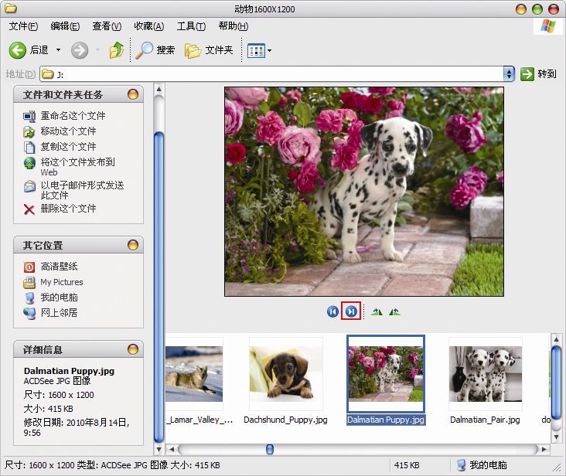
Task: Click the Up folder icon
Action: pyautogui.click(x=116, y=50)
